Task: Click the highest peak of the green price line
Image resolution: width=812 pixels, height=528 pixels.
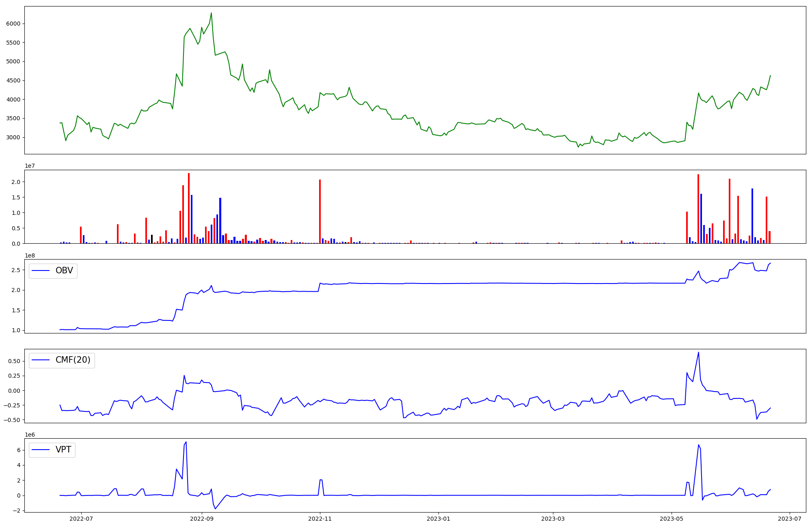Action: click(x=211, y=13)
